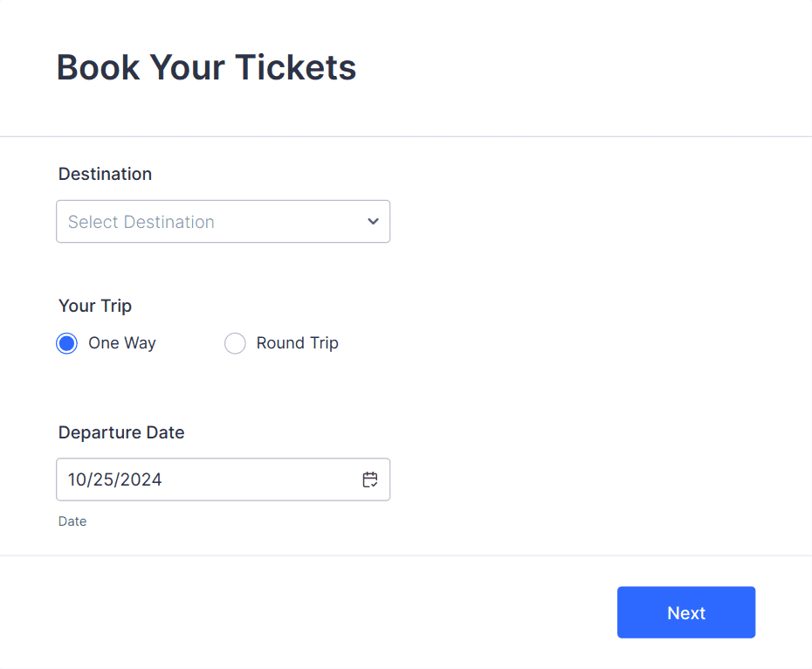812x669 pixels.
Task: Enable Round Trip for your trip
Action: pos(235,343)
